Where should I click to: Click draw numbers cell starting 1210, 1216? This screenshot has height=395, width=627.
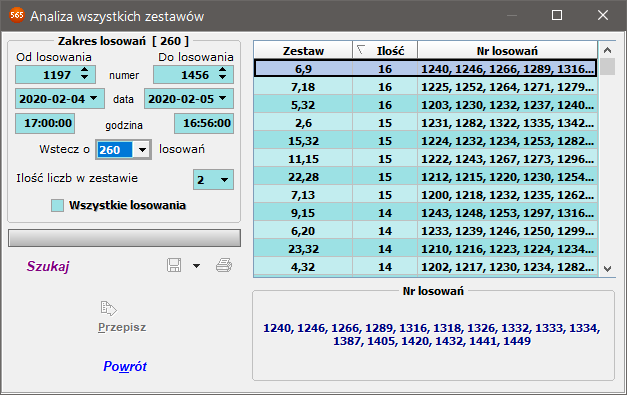507,249
